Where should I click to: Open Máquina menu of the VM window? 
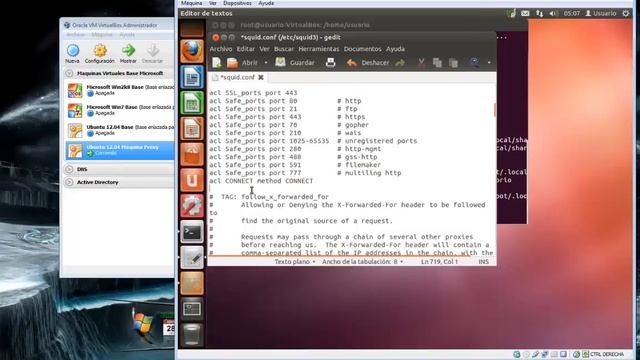tap(191, 3)
